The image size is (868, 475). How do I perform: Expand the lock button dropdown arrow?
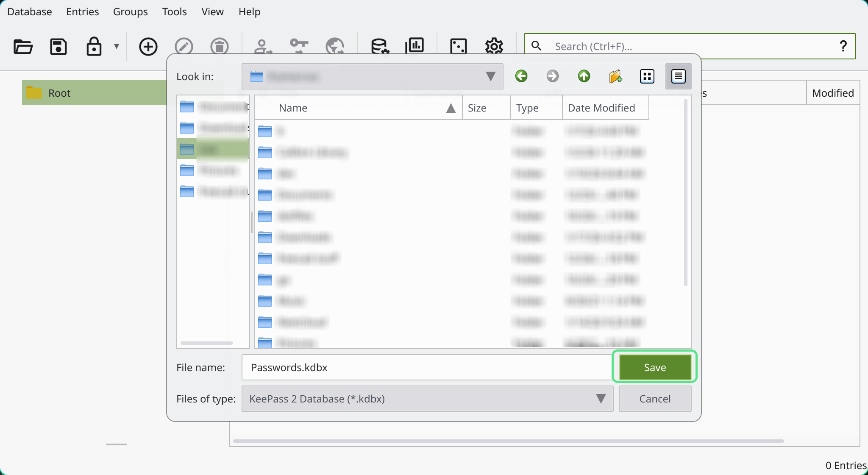click(117, 46)
